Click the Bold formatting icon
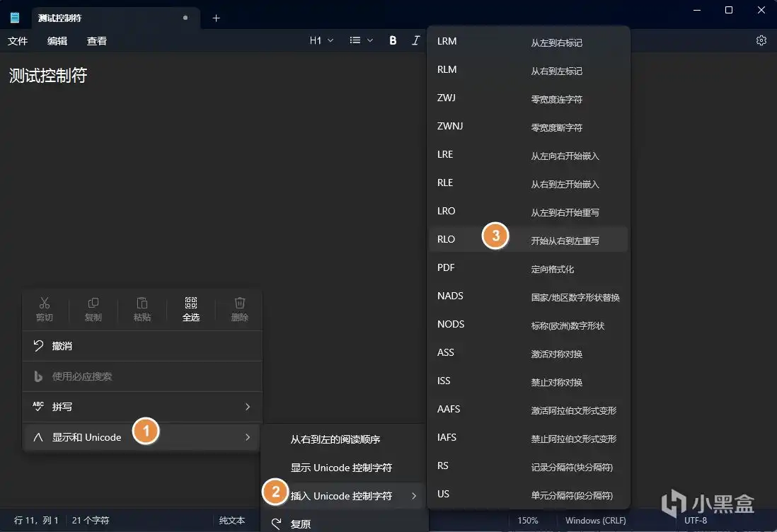The image size is (777, 532). click(x=393, y=41)
